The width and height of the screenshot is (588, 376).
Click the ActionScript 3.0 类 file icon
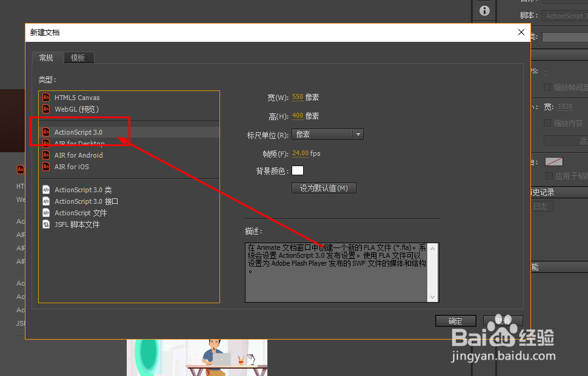(46, 190)
